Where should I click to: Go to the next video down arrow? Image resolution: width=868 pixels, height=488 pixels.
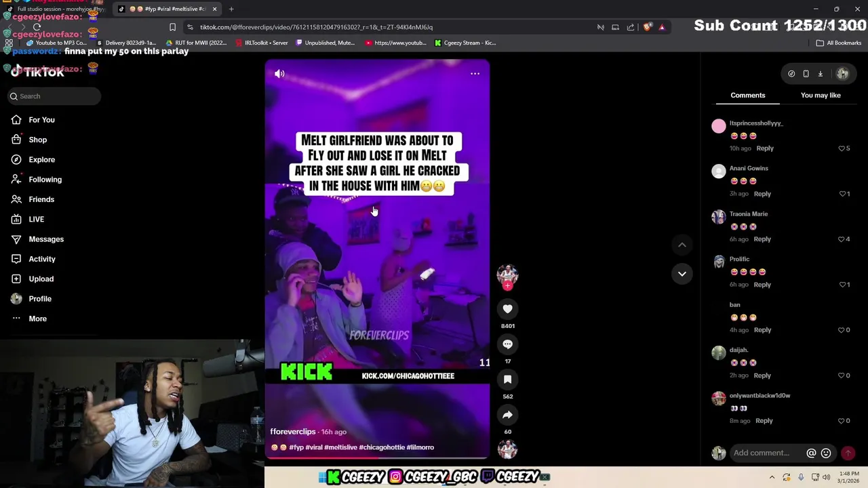682,274
